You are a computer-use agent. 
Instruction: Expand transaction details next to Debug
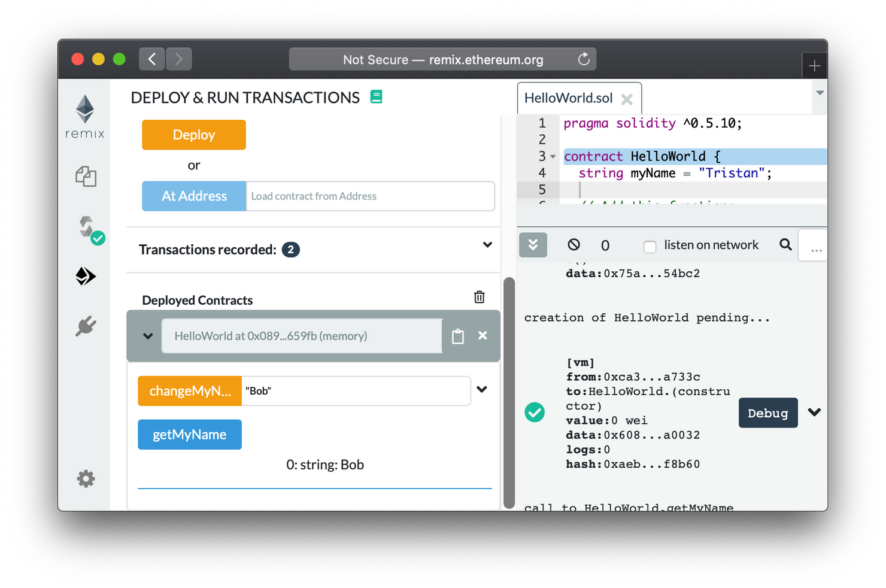[x=814, y=413]
